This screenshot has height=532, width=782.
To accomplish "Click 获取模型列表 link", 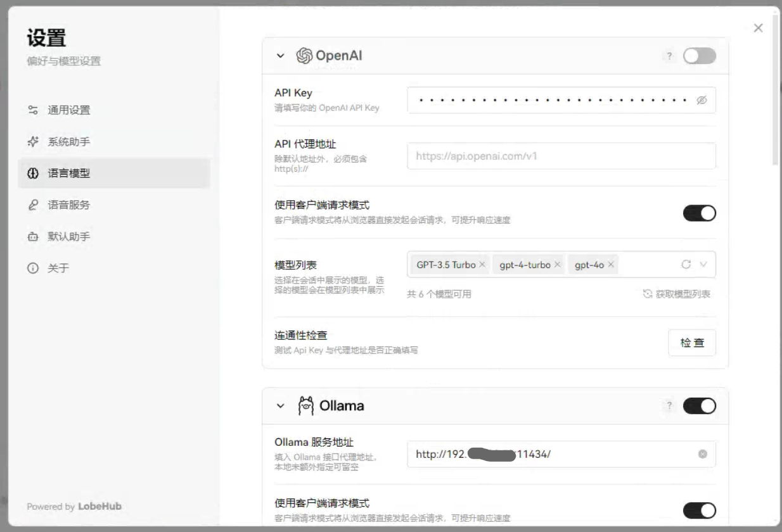I will point(677,294).
